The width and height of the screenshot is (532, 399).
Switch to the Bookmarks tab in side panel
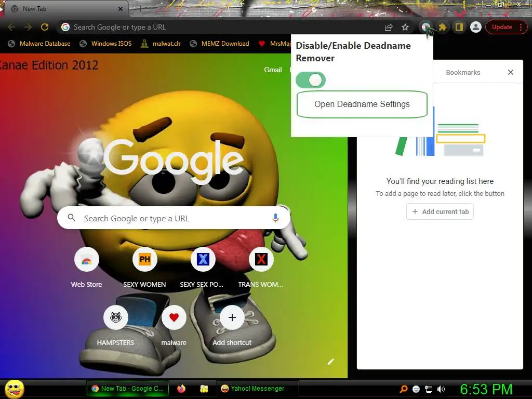[463, 72]
